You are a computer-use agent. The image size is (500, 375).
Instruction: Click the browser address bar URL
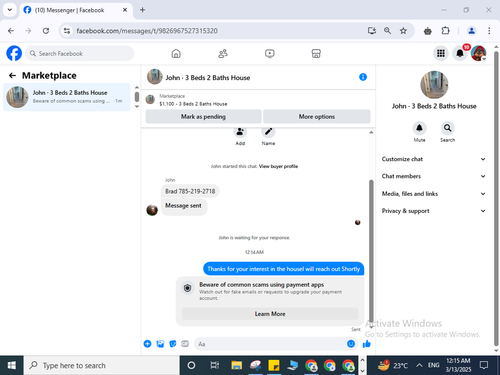pos(147,31)
